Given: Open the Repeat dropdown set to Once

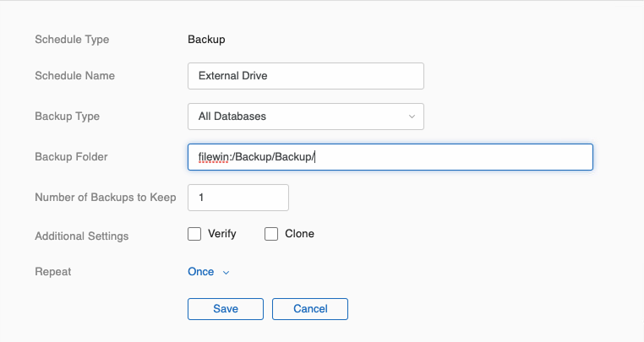Looking at the screenshot, I should (x=203, y=272).
